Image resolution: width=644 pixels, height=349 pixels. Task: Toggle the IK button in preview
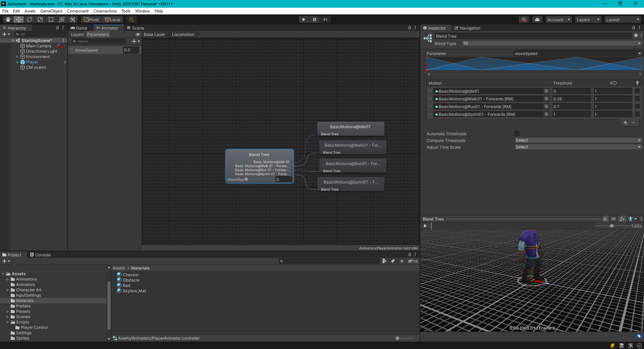(x=605, y=219)
